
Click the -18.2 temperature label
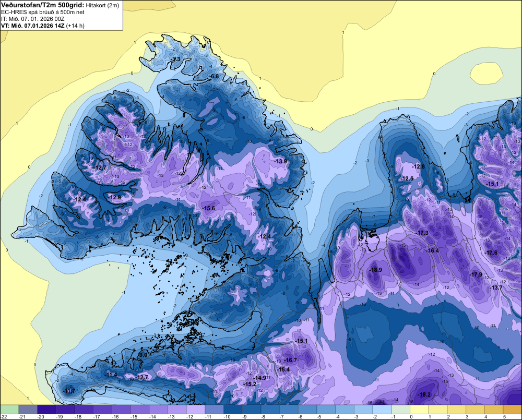coord(424,395)
